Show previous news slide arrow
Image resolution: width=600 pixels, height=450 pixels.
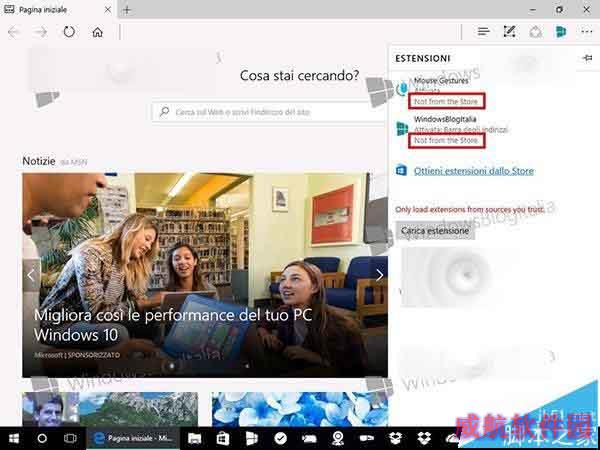point(31,275)
